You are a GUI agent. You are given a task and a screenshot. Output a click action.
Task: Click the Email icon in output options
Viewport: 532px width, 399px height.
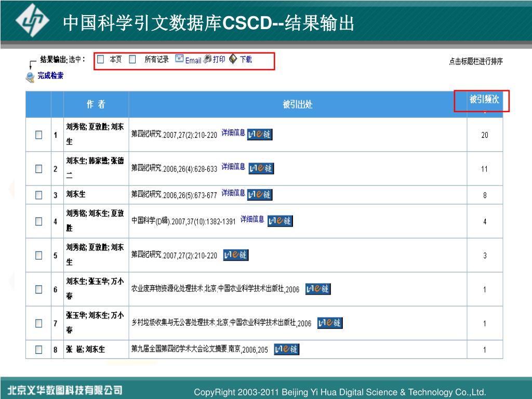pos(180,59)
